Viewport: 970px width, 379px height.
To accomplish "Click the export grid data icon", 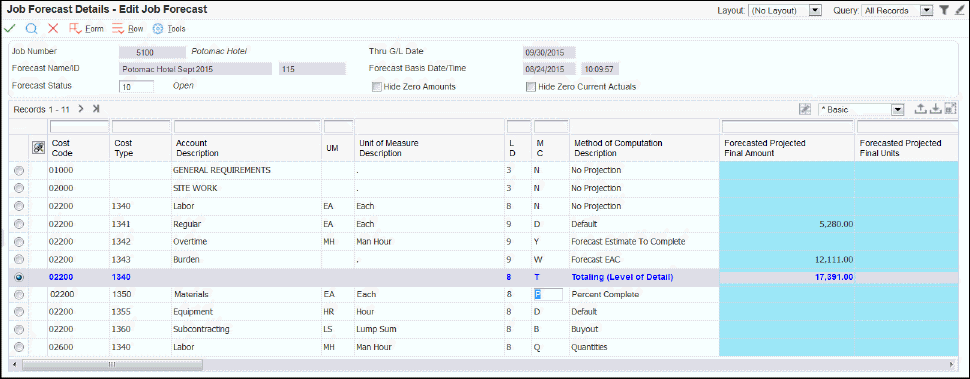I will tap(921, 109).
